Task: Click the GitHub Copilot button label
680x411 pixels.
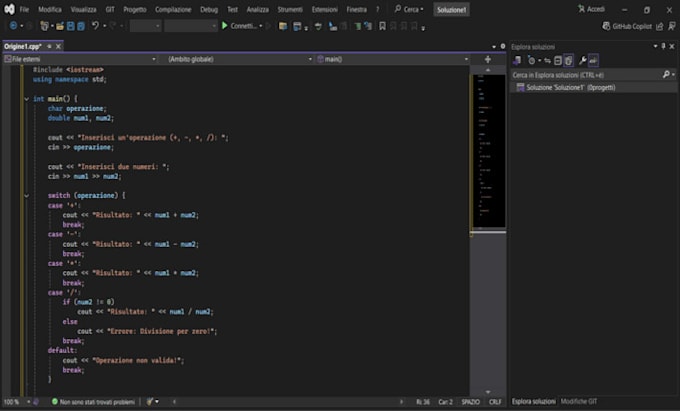Action: coord(632,26)
